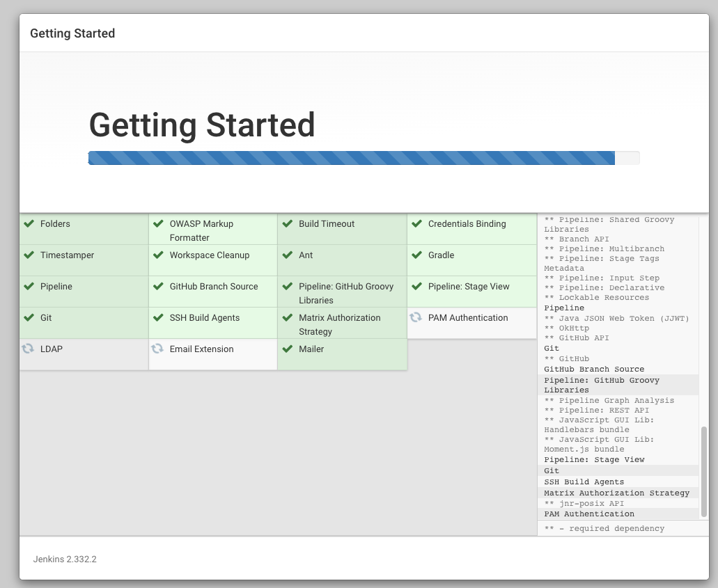Click 'Pipeline: Declarative' log entry
The width and height of the screenshot is (718, 588).
coord(604,287)
